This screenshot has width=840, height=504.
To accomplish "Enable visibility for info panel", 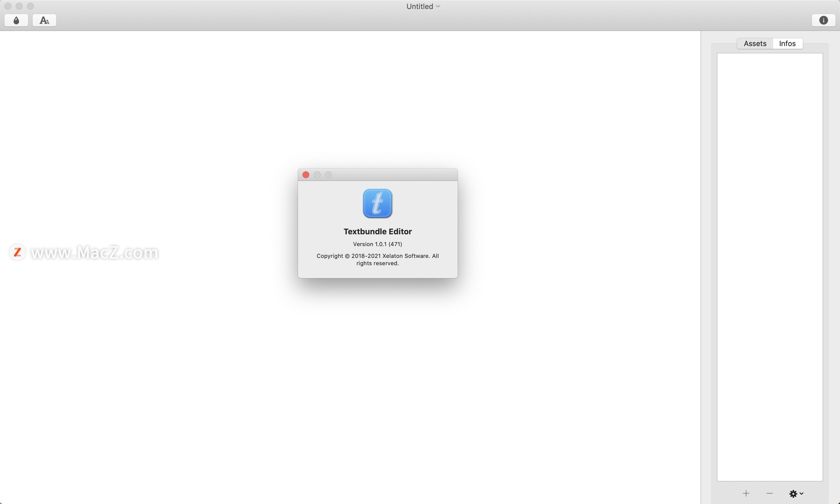I will coord(824,20).
